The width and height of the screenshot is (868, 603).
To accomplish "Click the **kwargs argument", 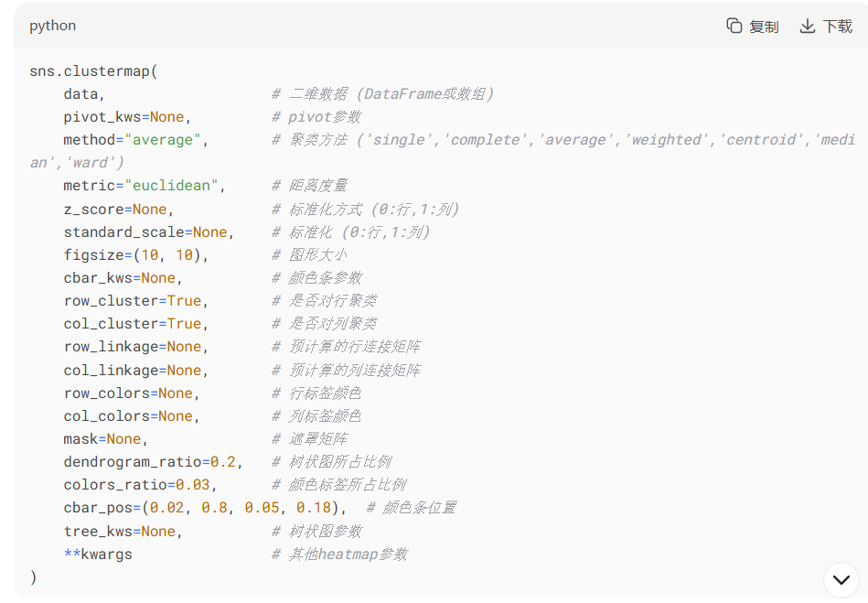I will 98,554.
